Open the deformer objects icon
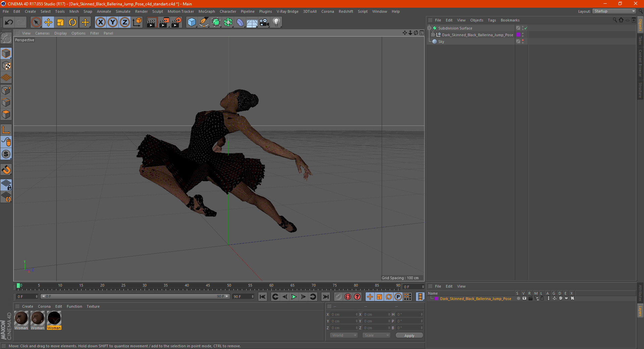 [x=240, y=22]
